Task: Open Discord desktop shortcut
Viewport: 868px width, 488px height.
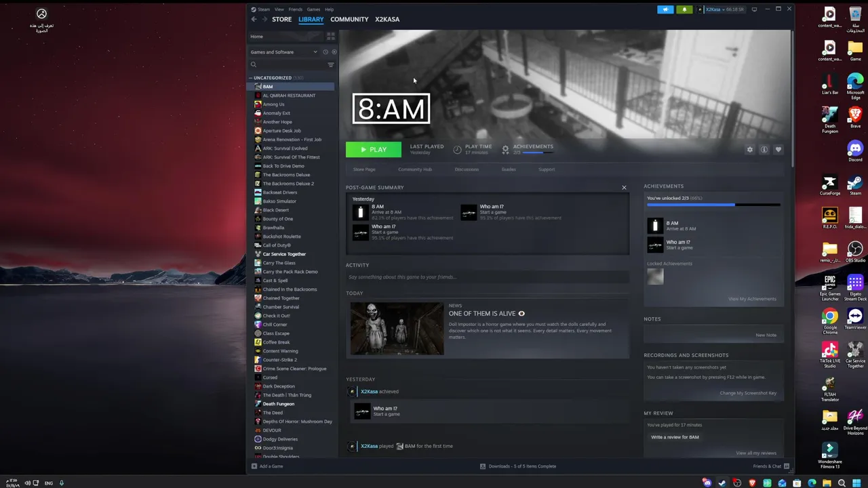Action: tap(855, 150)
